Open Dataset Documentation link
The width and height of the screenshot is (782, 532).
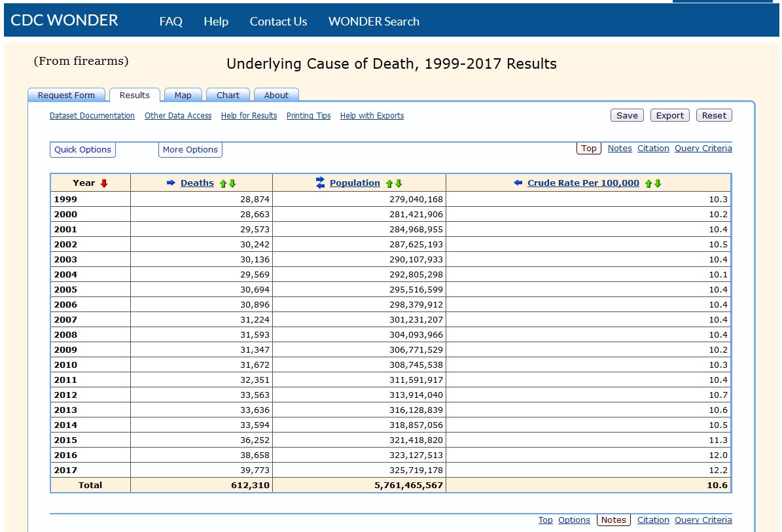[92, 116]
